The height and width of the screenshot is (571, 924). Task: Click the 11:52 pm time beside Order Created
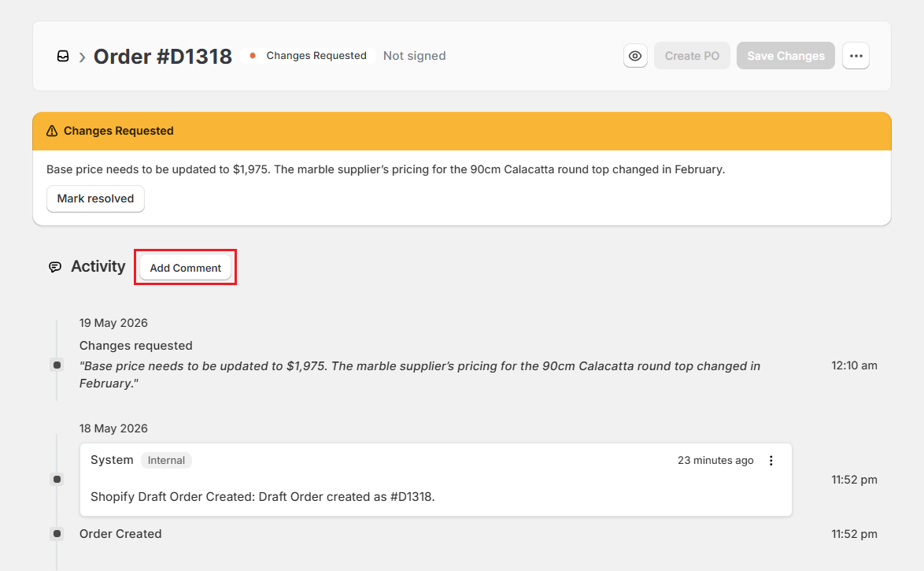click(x=854, y=535)
